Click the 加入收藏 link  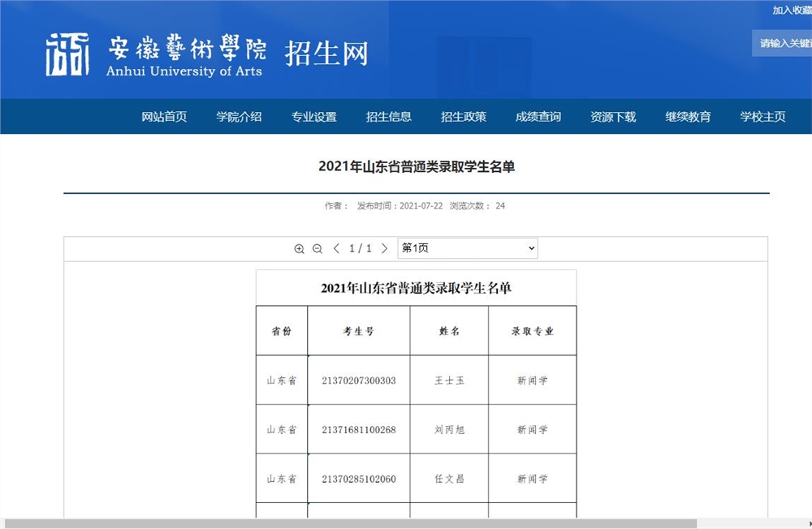click(x=792, y=10)
